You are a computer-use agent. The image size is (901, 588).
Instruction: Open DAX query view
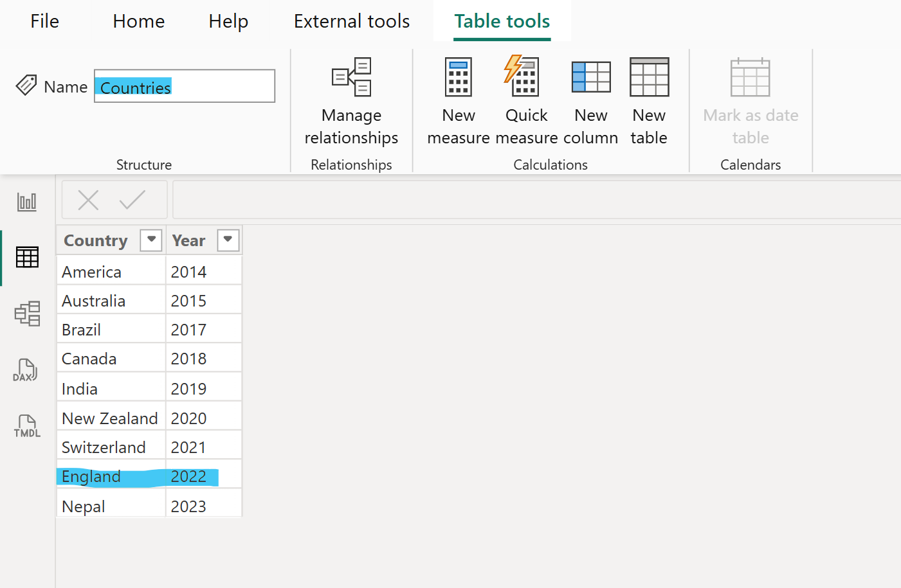tap(26, 371)
